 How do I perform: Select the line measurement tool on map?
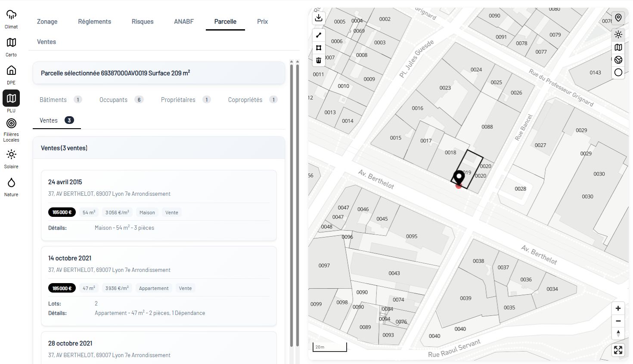319,35
